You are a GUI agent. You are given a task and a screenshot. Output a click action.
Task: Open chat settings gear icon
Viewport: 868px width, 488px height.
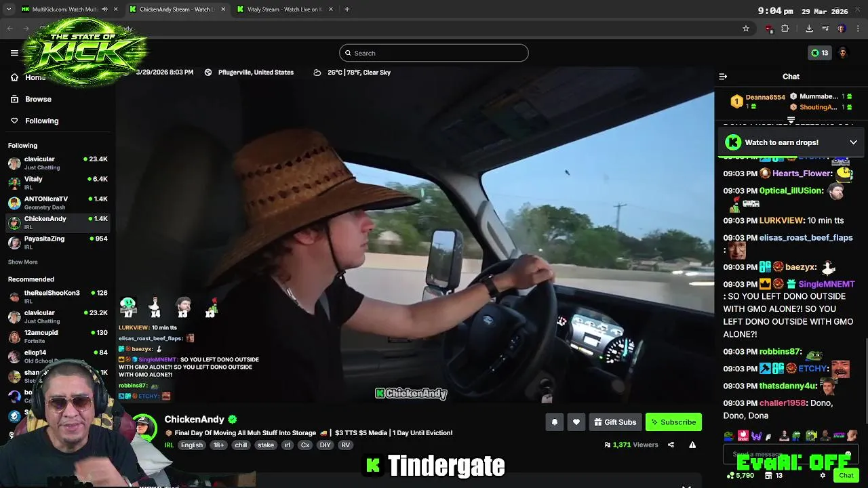823,475
